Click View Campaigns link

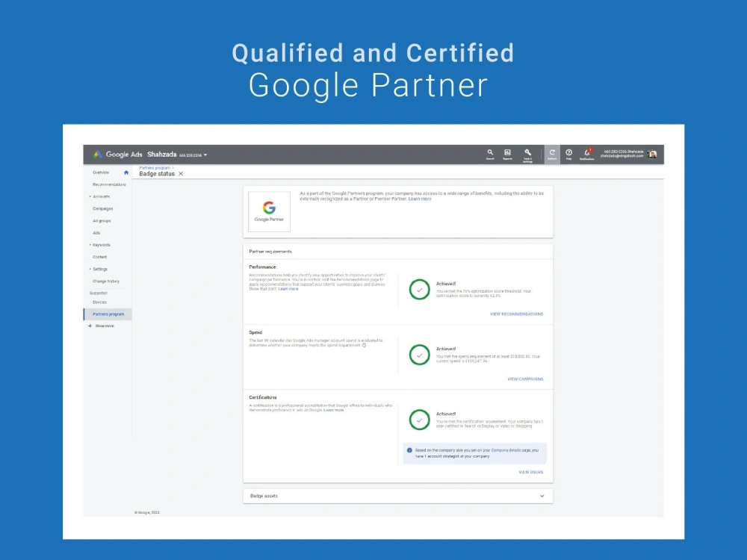[525, 379]
